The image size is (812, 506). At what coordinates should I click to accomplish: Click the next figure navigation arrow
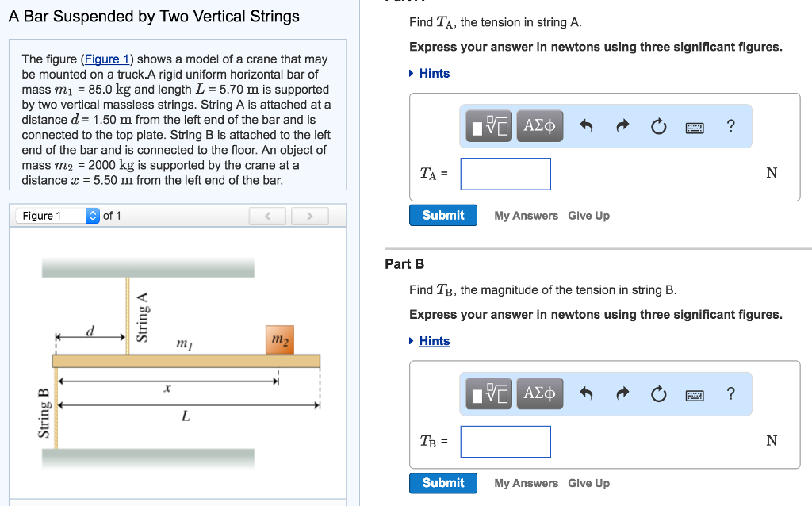[309, 214]
